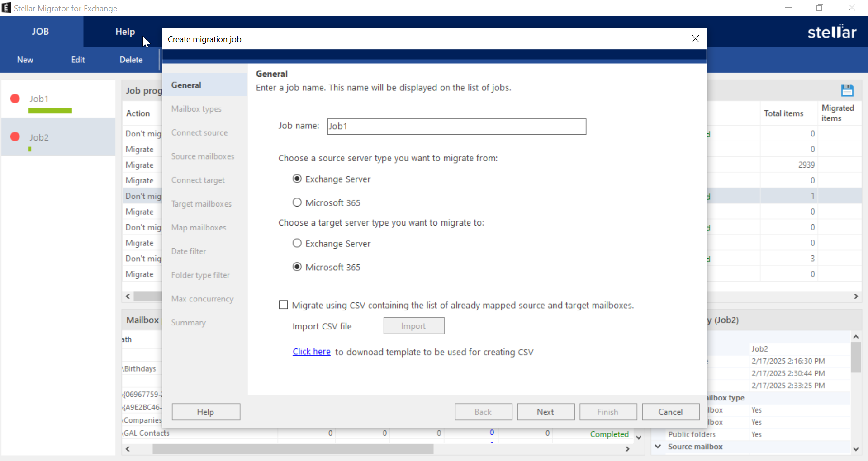This screenshot has width=868, height=461.
Task: Click Edit in the job toolbar
Action: [78, 60]
